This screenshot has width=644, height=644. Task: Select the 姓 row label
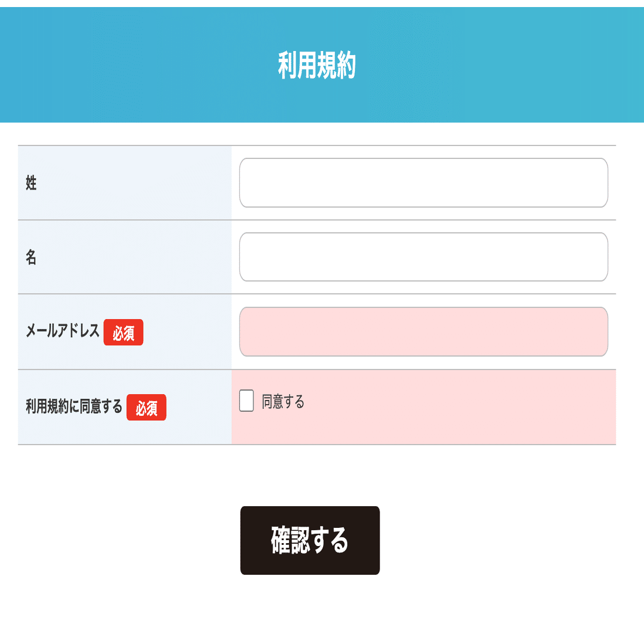(x=30, y=183)
